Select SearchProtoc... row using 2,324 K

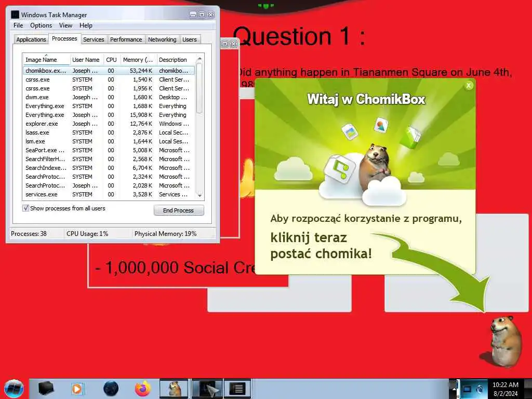pos(109,177)
